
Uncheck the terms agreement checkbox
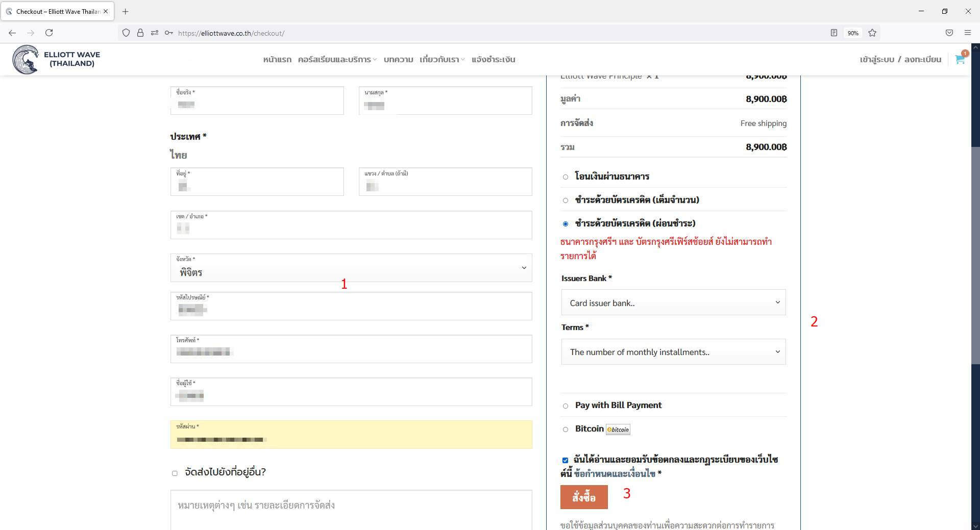click(x=565, y=460)
